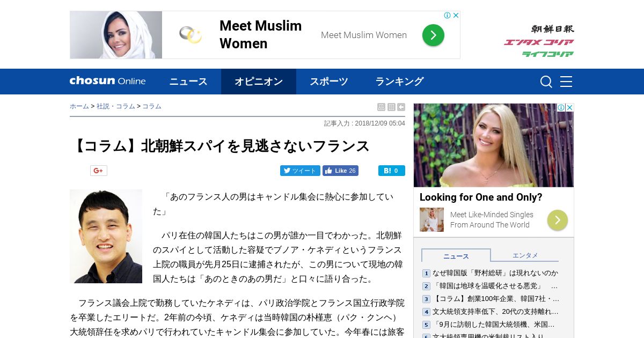This screenshot has width=644, height=338.
Task: Close the top banner ad
Action: coord(456,15)
